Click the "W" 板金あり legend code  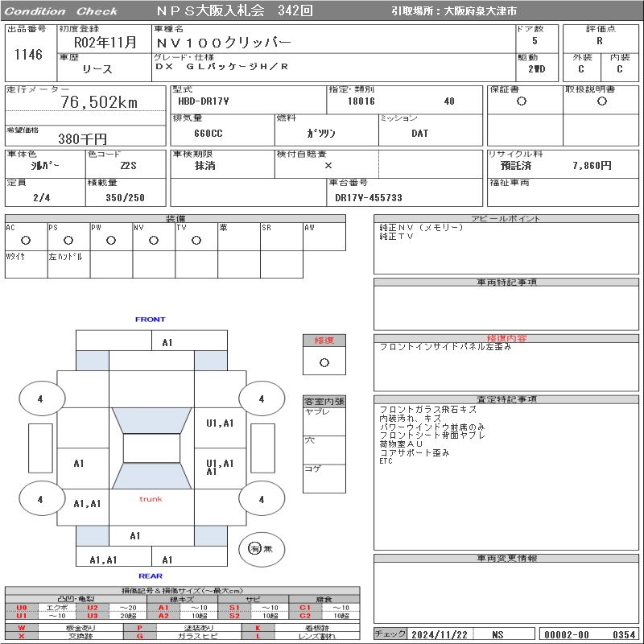coord(22,628)
